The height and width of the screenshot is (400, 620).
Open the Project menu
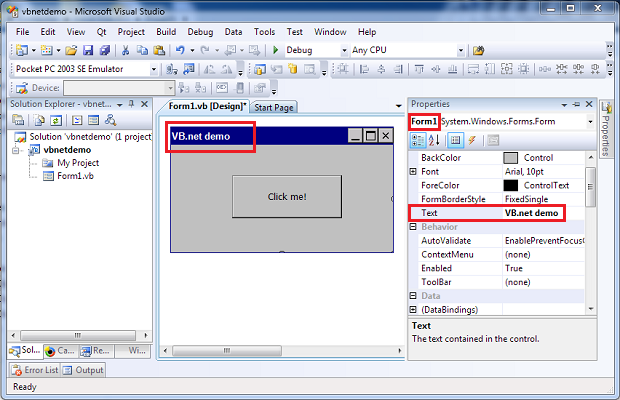click(131, 32)
